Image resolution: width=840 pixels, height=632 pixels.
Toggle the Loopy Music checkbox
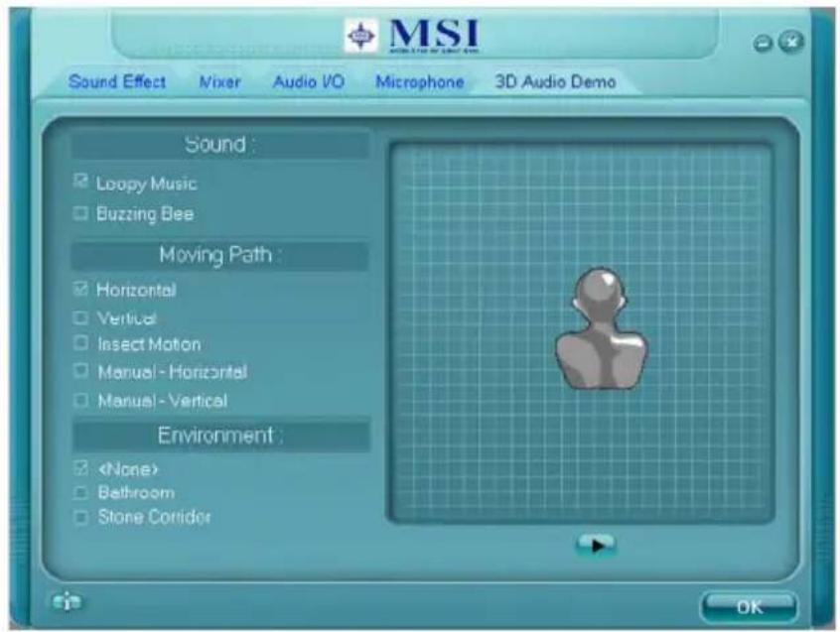click(x=80, y=181)
